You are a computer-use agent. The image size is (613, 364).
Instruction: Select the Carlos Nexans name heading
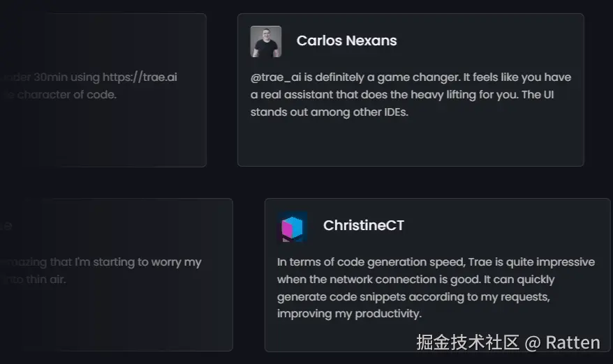tap(346, 41)
